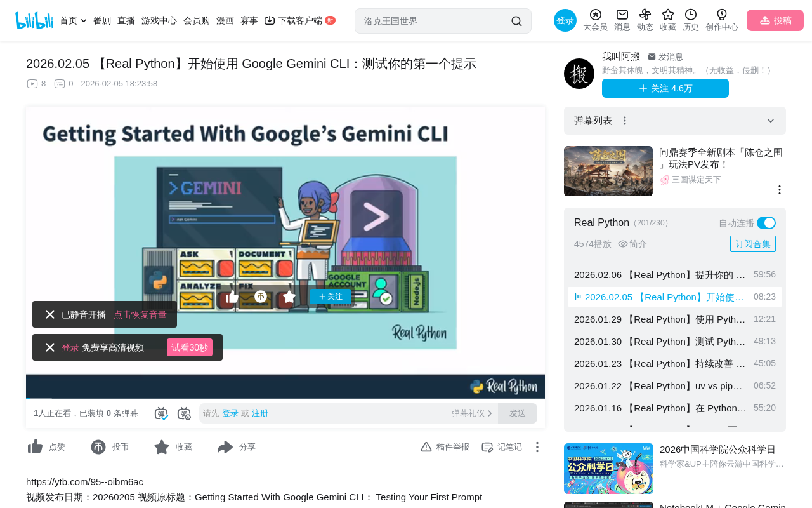Open 番剧 nav item

(102, 20)
